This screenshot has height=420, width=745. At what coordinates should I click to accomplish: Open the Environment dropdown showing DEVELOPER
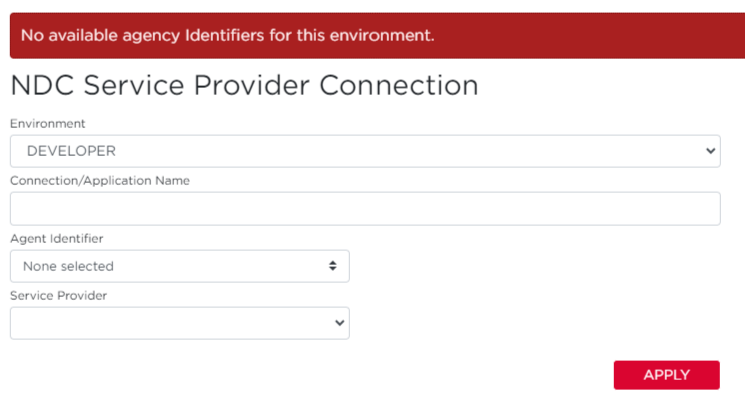(x=365, y=151)
